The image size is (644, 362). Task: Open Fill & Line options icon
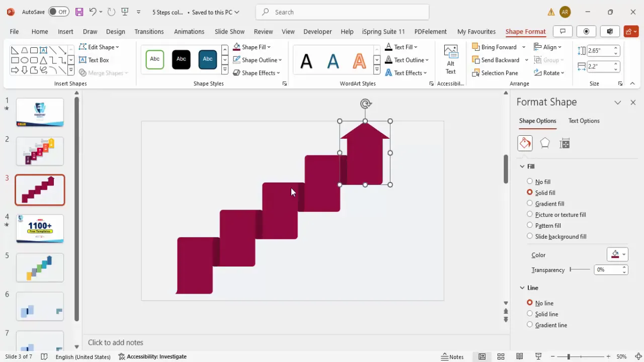point(525,143)
